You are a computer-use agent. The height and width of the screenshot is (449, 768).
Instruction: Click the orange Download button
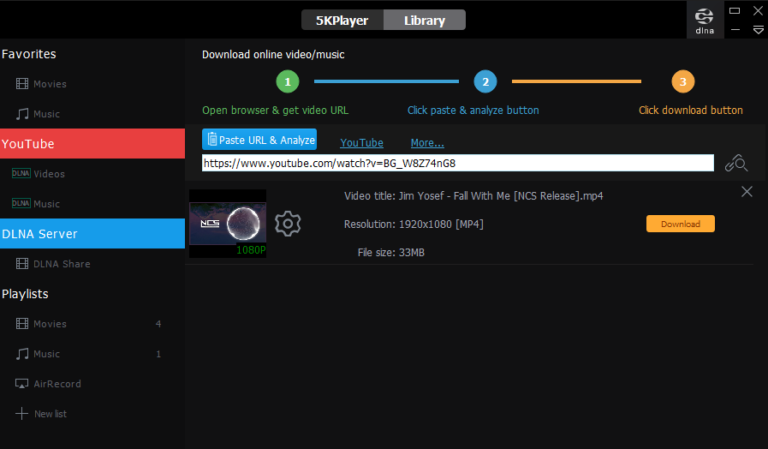680,224
